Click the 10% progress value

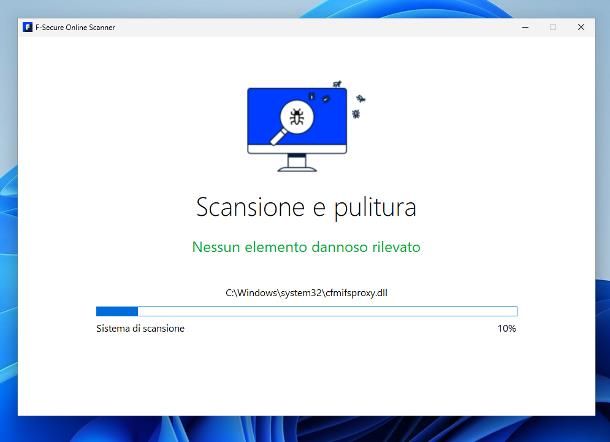coord(507,328)
